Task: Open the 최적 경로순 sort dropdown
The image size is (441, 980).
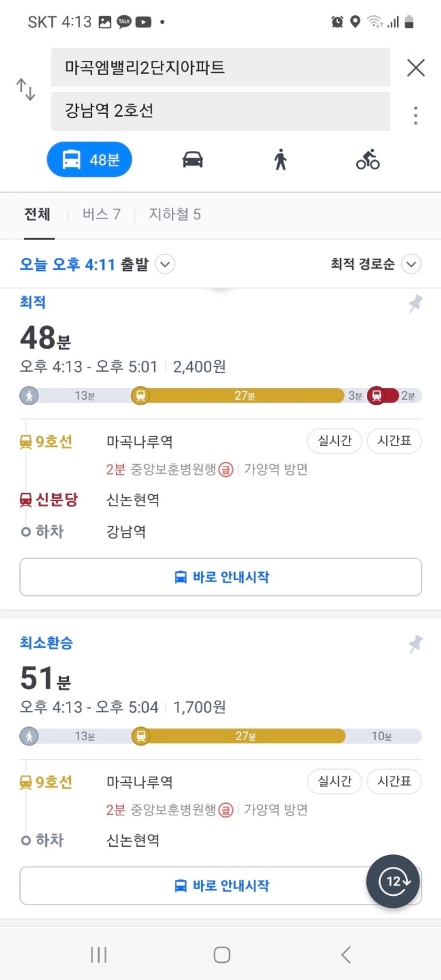Action: [x=411, y=264]
